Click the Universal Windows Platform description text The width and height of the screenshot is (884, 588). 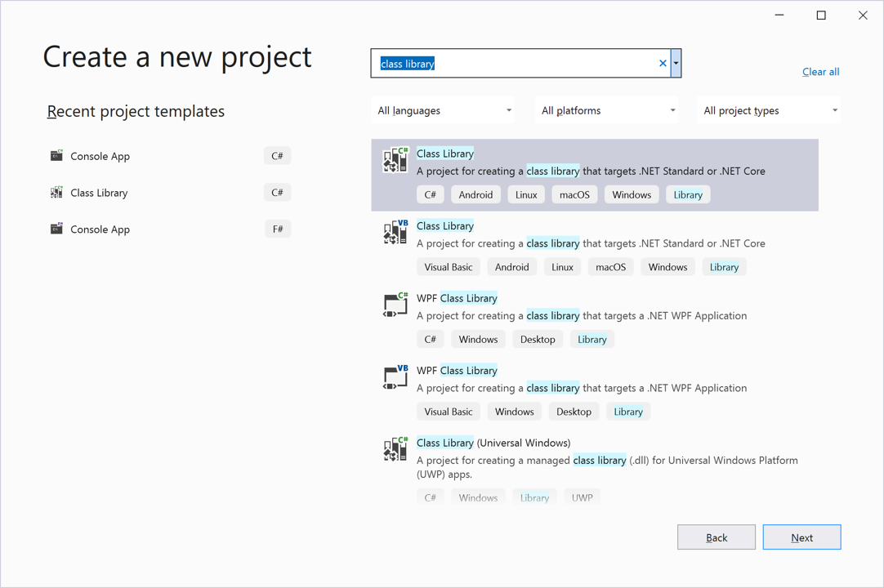(x=607, y=467)
